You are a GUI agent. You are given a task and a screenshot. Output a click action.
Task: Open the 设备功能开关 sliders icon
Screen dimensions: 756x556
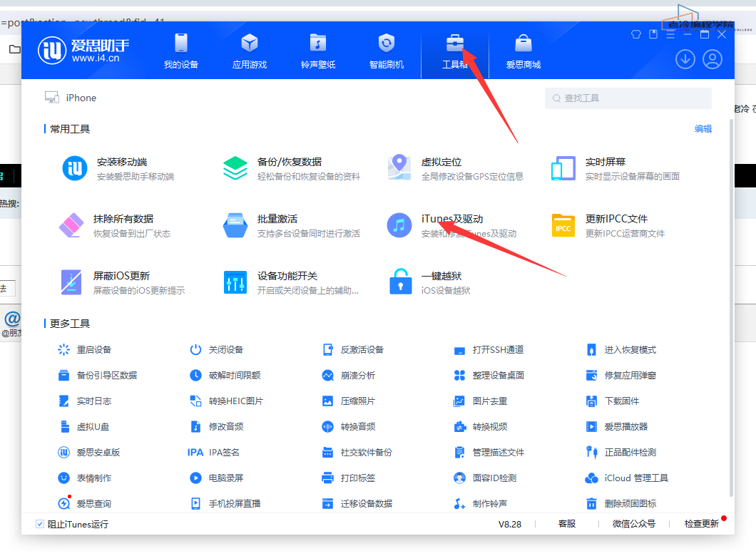(235, 282)
